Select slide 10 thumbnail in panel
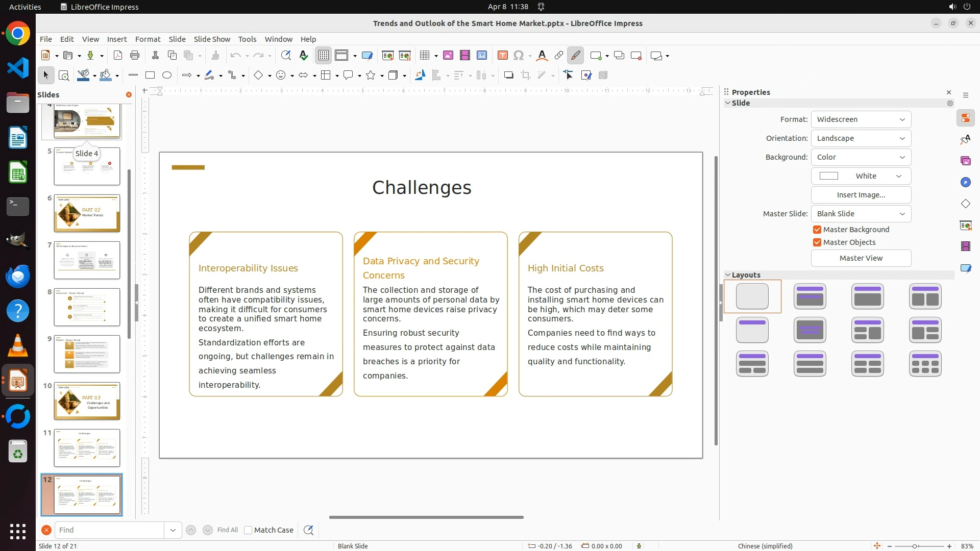The image size is (980, 551). coord(87,401)
